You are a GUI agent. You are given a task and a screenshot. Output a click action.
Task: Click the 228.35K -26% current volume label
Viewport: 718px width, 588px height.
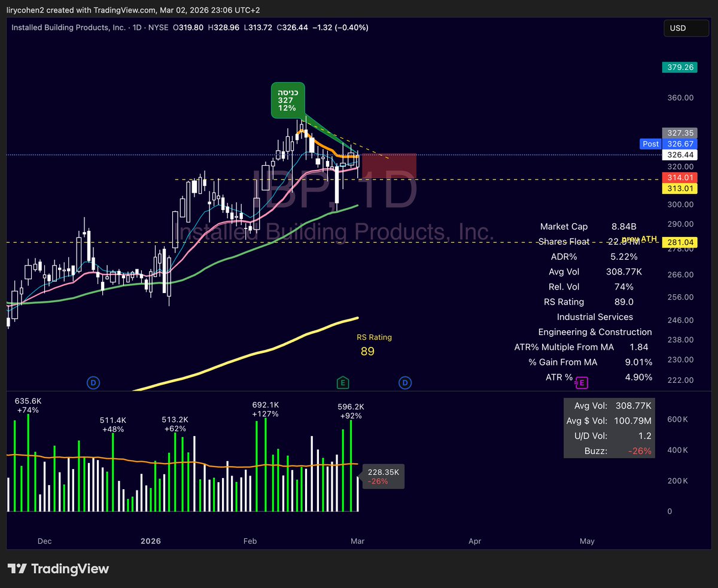tap(383, 477)
